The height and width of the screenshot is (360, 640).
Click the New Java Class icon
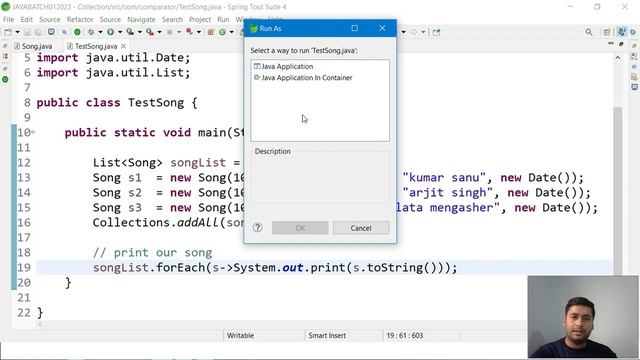click(x=222, y=32)
